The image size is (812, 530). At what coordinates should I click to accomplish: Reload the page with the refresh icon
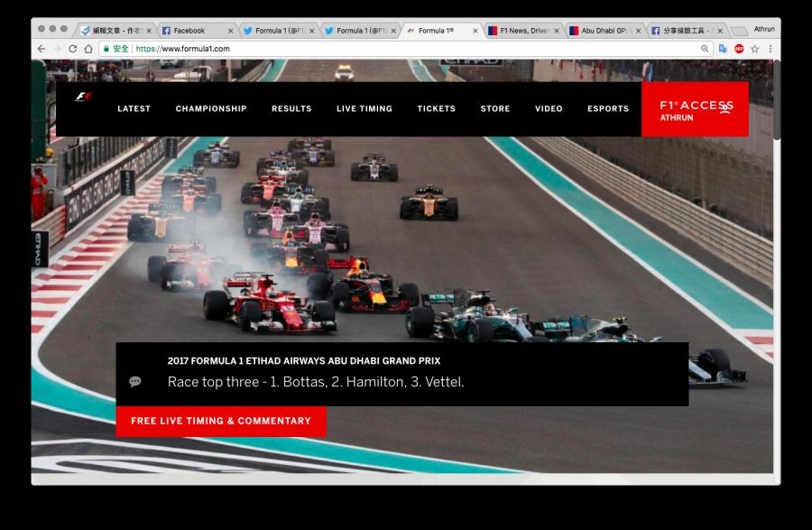point(72,49)
